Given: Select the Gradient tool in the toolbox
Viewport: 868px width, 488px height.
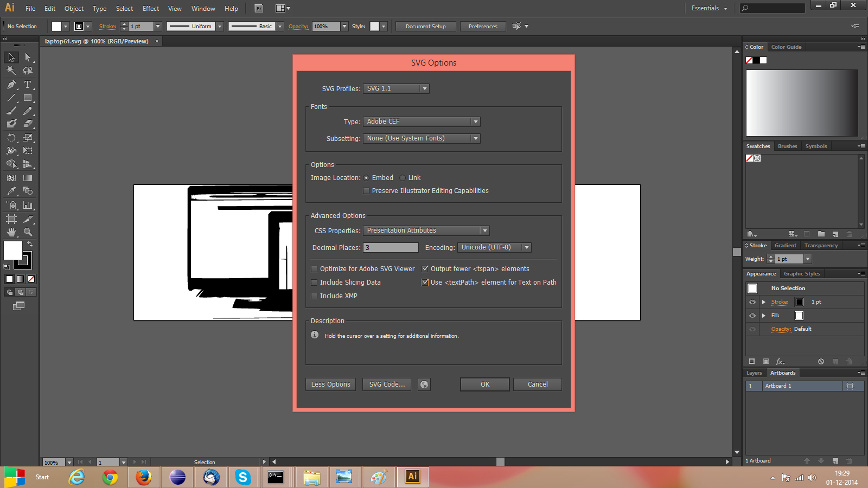Looking at the screenshot, I should (28, 178).
